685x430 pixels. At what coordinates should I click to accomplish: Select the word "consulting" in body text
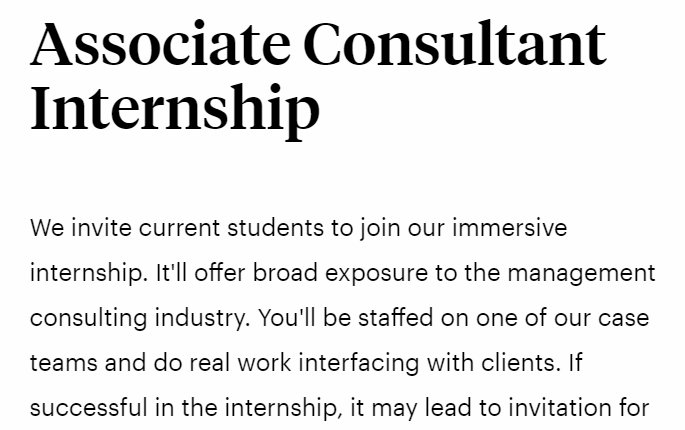[88, 318]
